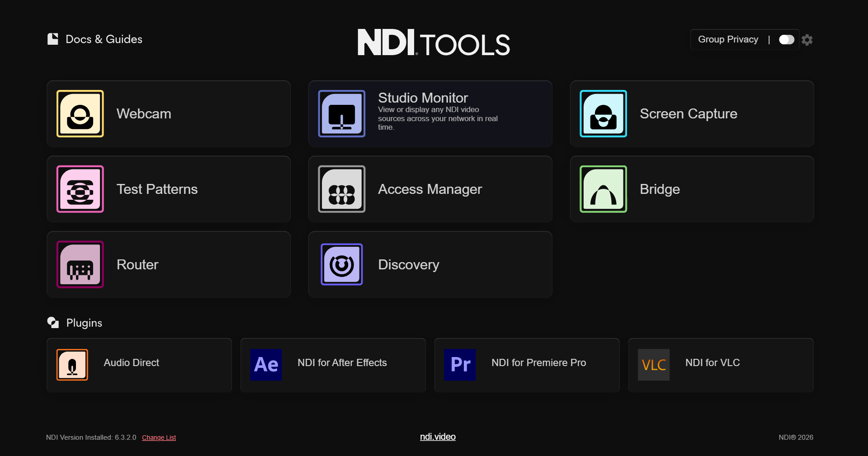Click the Plugins section heading
This screenshot has width=868, height=456.
(x=84, y=323)
